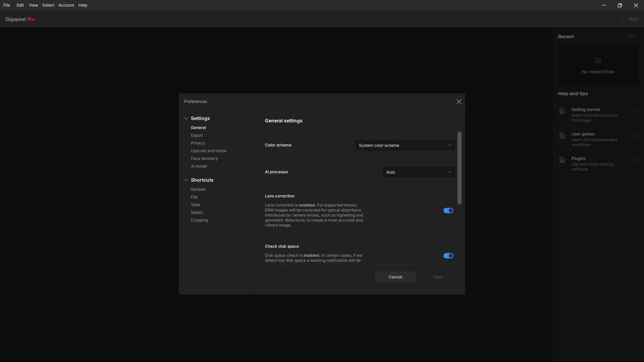
Task: Click the preferences vertical scrollbar
Action: click(459, 168)
